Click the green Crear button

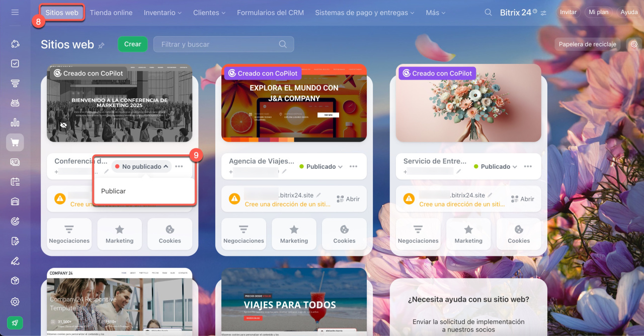pos(132,44)
